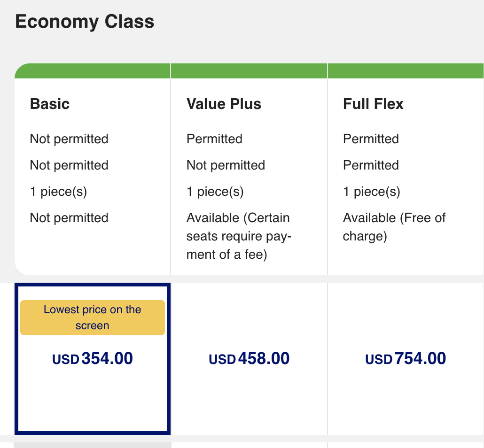Viewport: 484px width, 448px height.
Task: Click "1 piece(s)" in the Value Plus column
Action: tap(215, 192)
